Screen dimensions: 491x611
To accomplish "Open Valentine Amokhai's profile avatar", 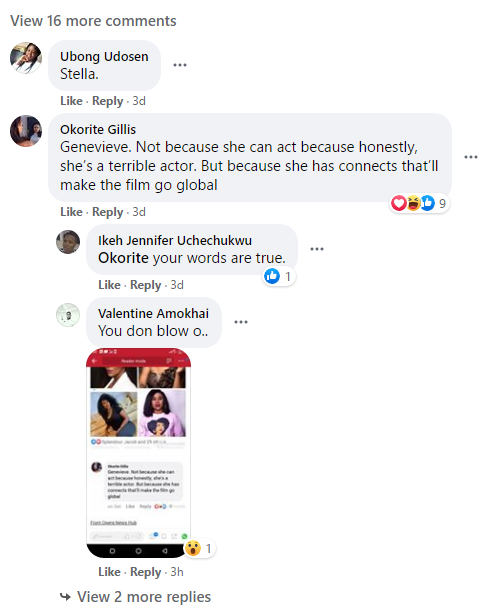I will click(68, 315).
